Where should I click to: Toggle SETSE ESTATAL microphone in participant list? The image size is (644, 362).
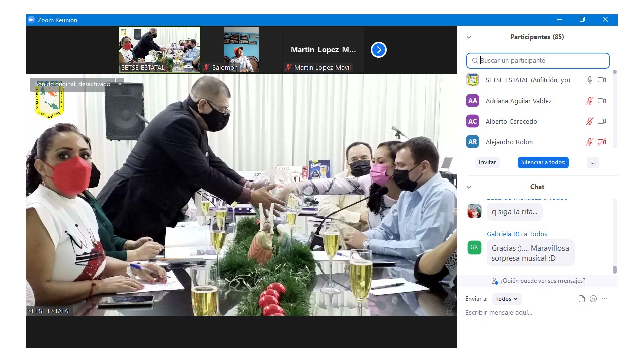pos(590,80)
